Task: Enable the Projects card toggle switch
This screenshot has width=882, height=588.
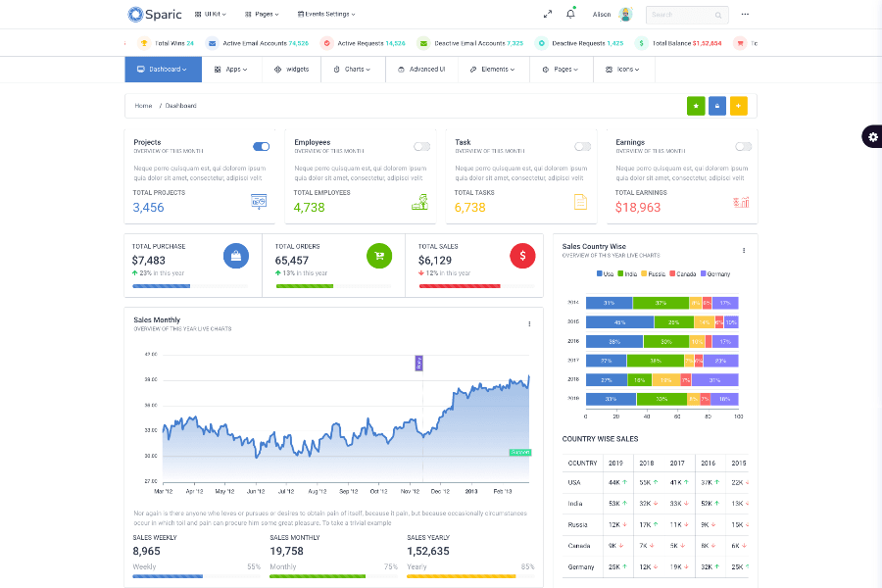Action: (261, 145)
